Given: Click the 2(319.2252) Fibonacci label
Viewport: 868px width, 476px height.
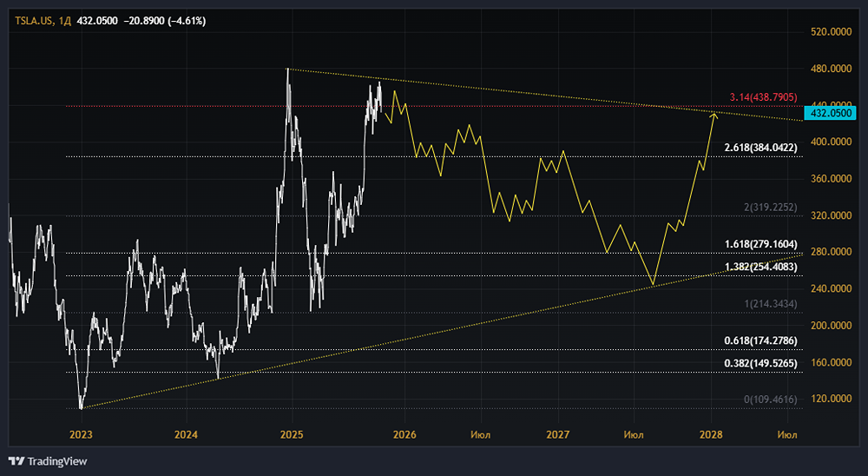Looking at the screenshot, I should click(771, 208).
